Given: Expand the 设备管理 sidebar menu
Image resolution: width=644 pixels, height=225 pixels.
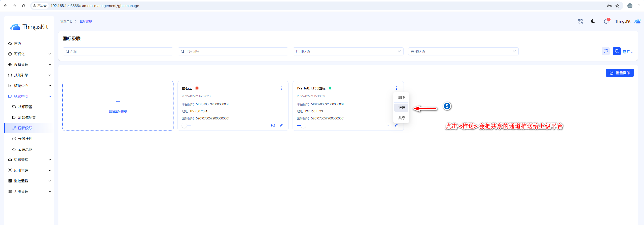Looking at the screenshot, I should [x=29, y=65].
